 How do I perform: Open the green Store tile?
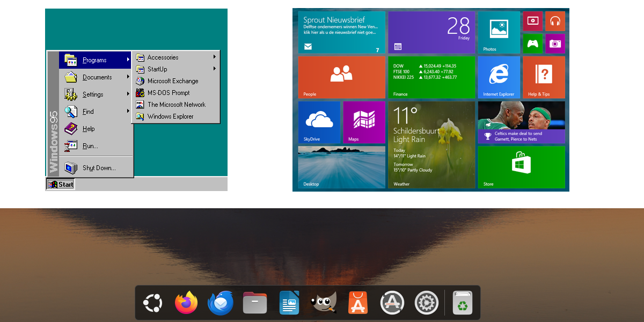[x=521, y=167]
